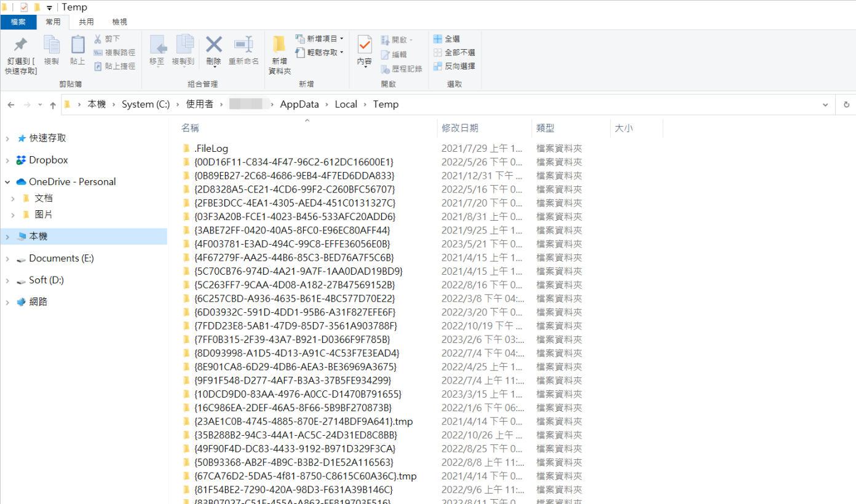The height and width of the screenshot is (504, 856).
Task: Click the 刪除 (Delete) X icon
Action: point(213,46)
